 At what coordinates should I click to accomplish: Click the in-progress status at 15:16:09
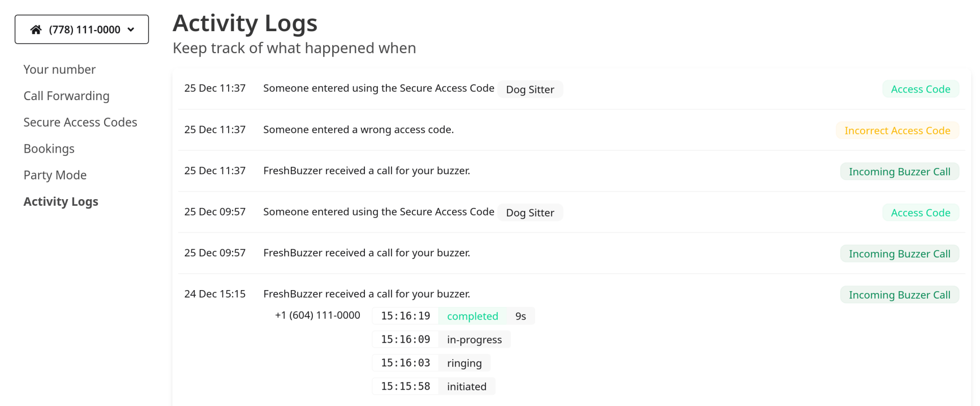(474, 340)
